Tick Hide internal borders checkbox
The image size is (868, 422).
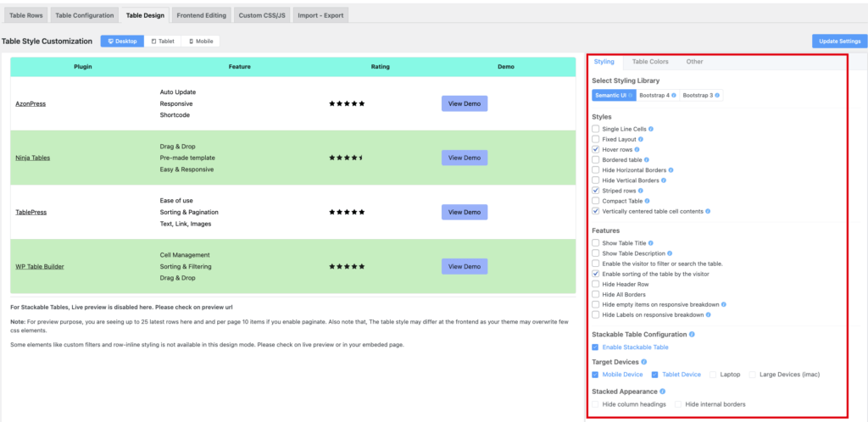[678, 404]
